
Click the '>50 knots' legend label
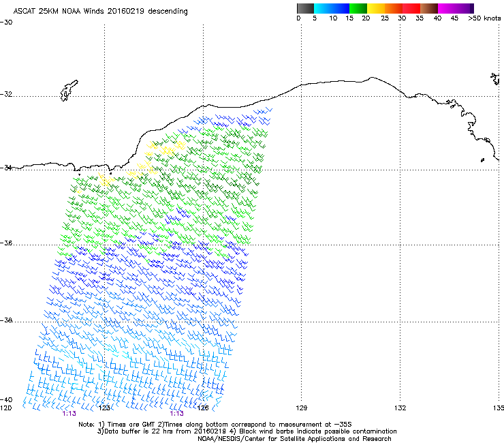(x=484, y=18)
